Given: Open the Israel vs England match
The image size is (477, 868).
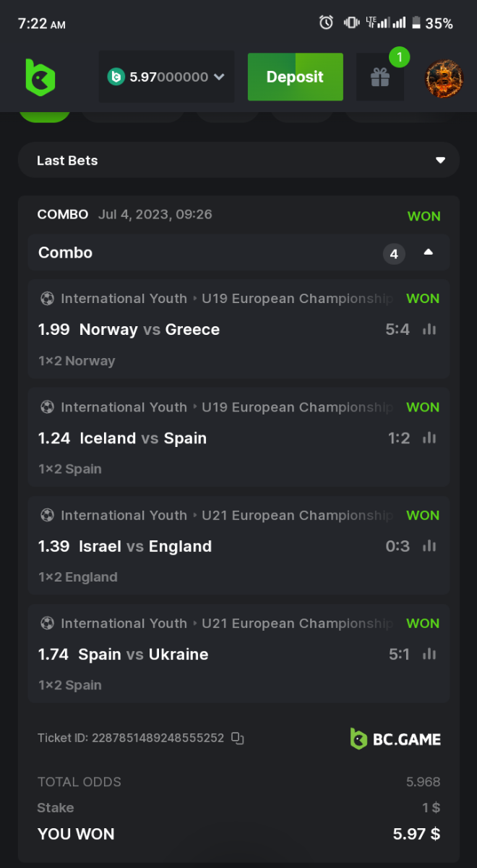Looking at the screenshot, I should 145,546.
